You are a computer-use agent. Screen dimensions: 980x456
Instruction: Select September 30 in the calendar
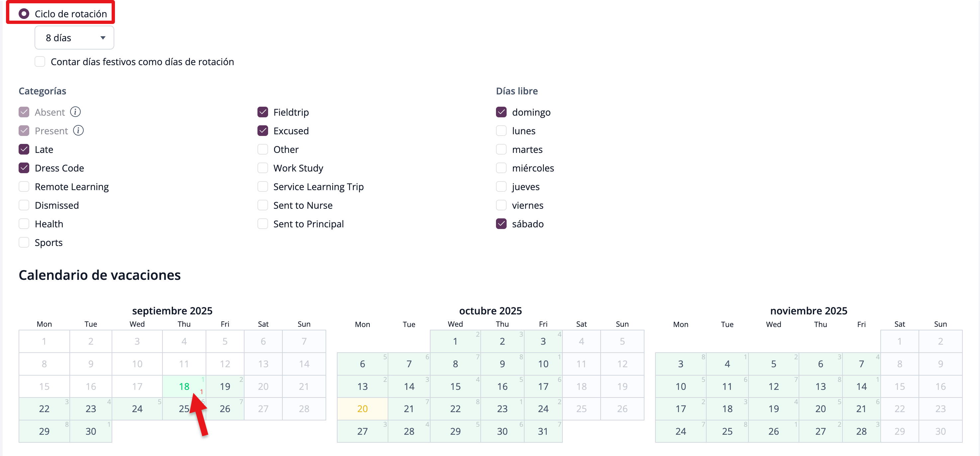point(91,431)
